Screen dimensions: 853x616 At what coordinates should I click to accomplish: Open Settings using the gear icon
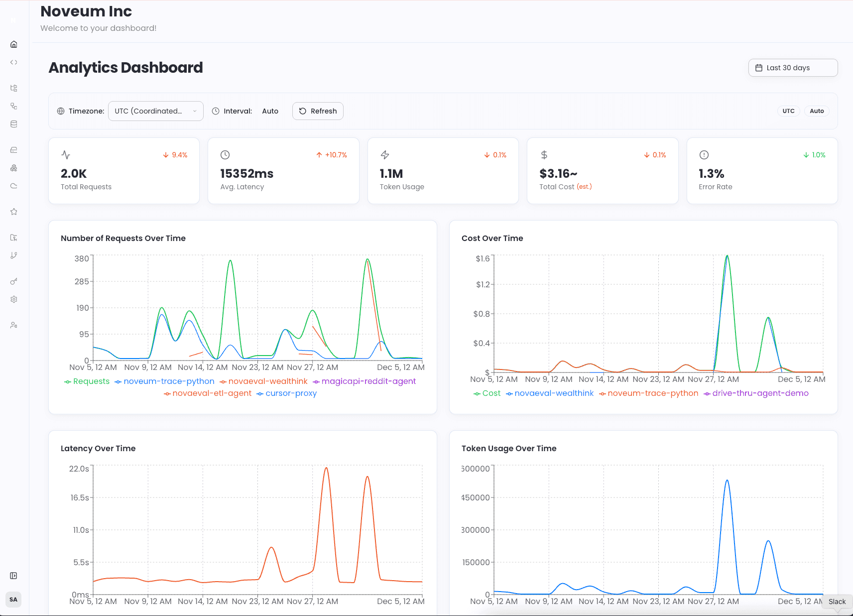pyautogui.click(x=13, y=299)
